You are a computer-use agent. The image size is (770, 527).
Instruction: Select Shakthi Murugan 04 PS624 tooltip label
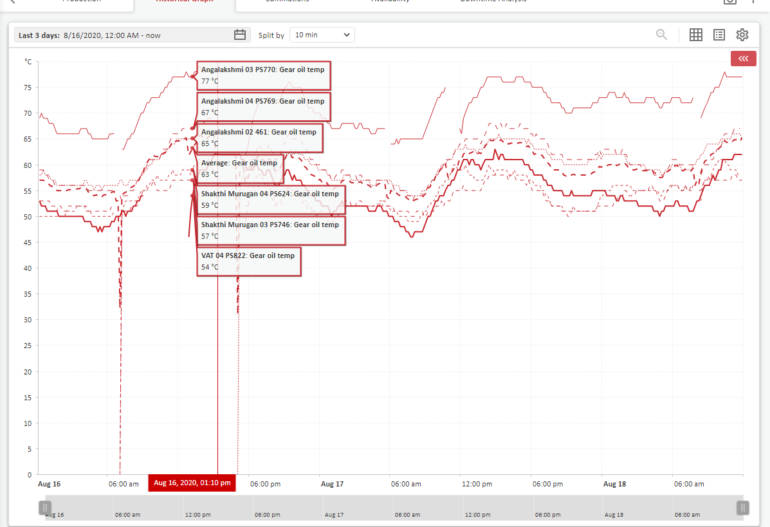[x=270, y=199]
